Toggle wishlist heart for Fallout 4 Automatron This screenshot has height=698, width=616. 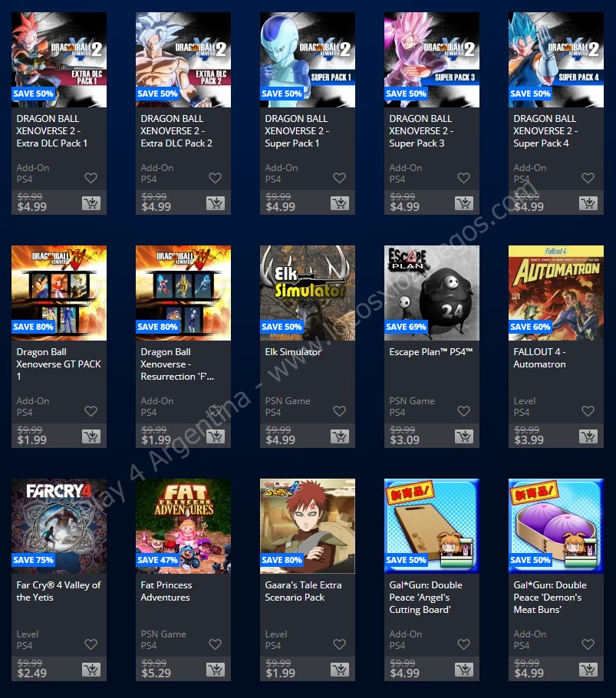click(588, 411)
